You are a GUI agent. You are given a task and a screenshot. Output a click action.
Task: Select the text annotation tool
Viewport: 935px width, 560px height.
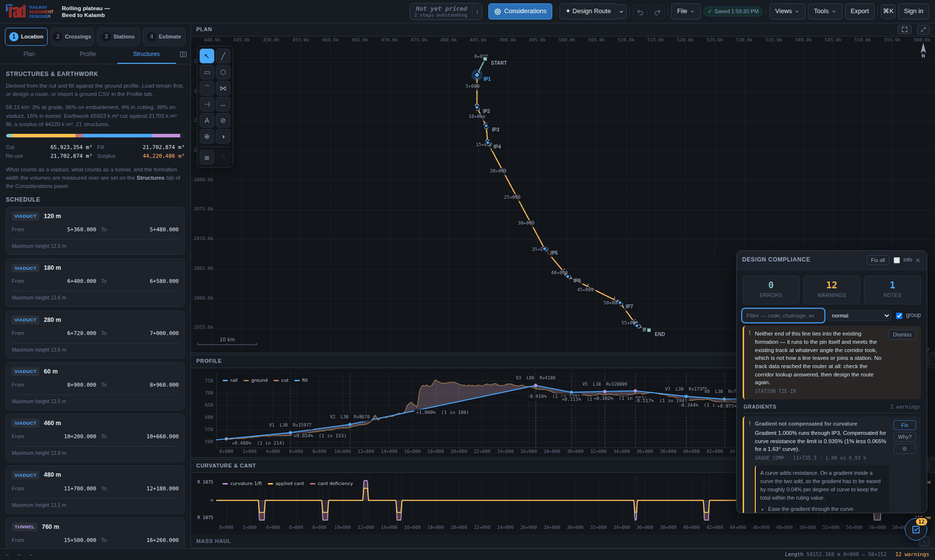coord(207,120)
